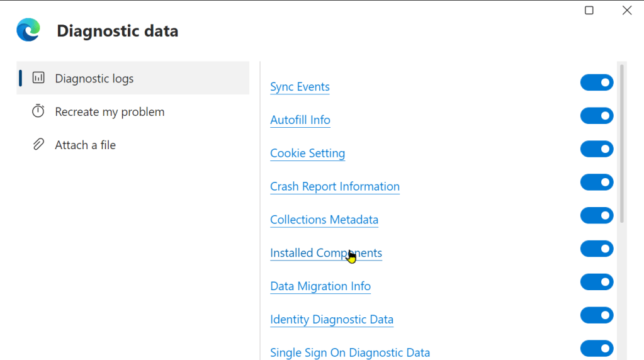Open the Autofill Info link
This screenshot has height=360, width=644.
(300, 120)
